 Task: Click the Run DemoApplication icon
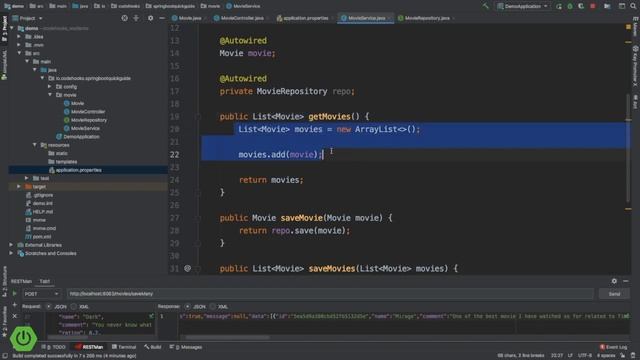click(x=559, y=6)
